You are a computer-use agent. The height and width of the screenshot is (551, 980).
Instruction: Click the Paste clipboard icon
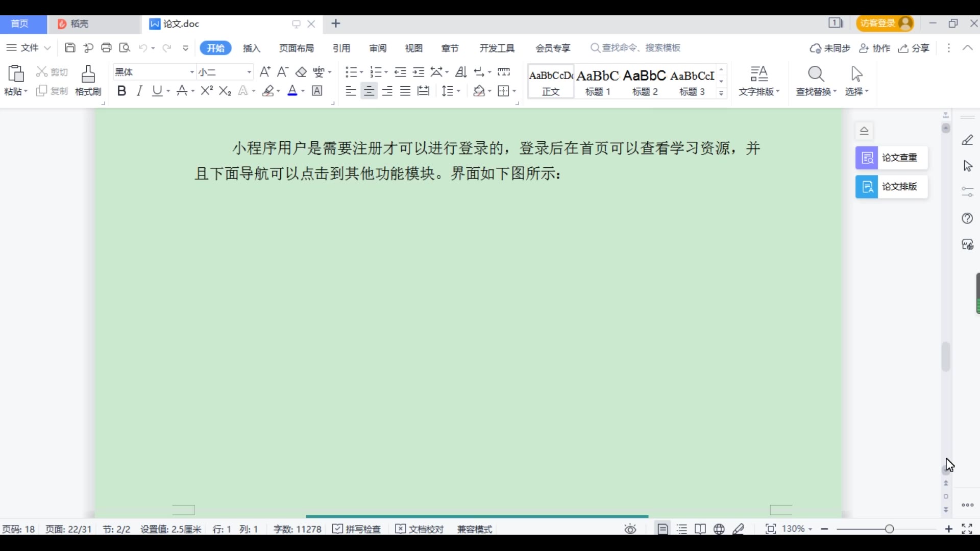pyautogui.click(x=16, y=74)
